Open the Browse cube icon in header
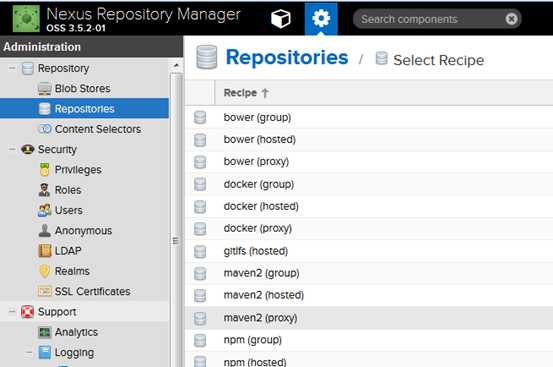The width and height of the screenshot is (553, 367). (280, 18)
